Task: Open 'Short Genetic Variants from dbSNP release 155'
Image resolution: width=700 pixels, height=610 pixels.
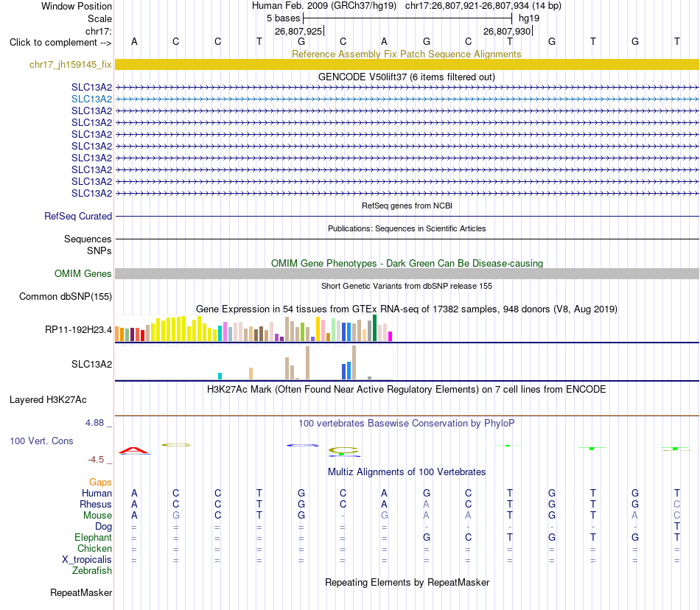Action: point(407,286)
